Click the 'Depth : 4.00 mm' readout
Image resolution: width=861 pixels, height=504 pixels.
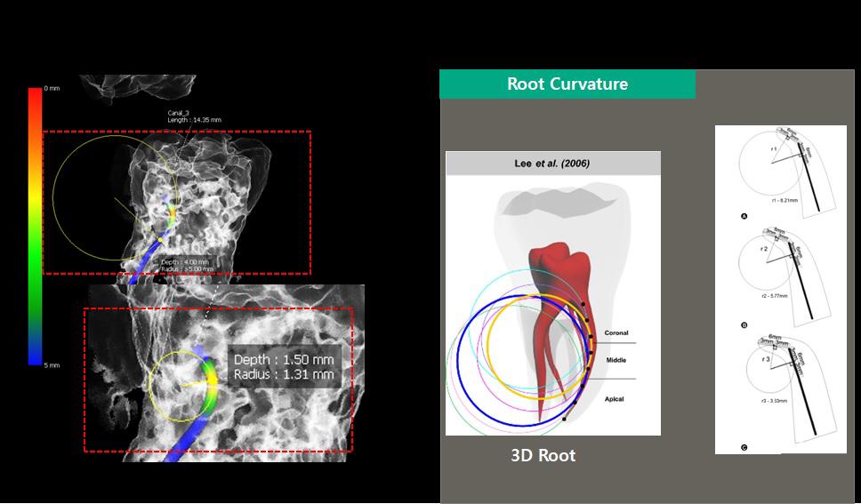(x=185, y=262)
